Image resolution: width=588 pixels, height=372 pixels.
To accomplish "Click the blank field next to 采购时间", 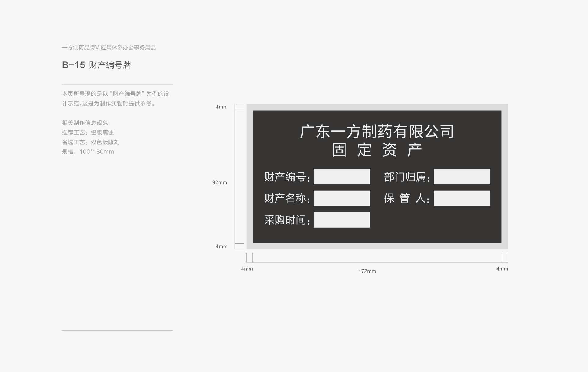I will [342, 220].
